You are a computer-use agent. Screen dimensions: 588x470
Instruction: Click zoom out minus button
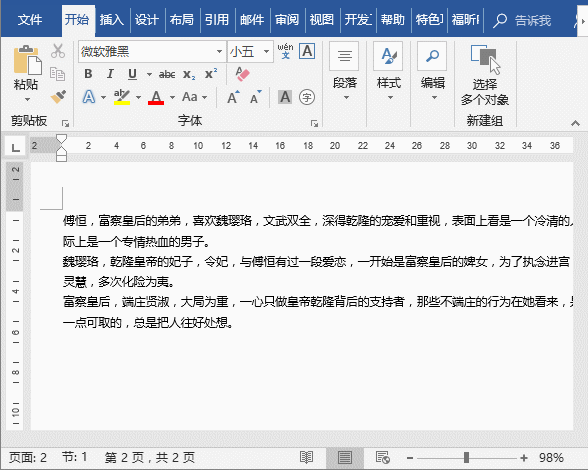(x=410, y=458)
